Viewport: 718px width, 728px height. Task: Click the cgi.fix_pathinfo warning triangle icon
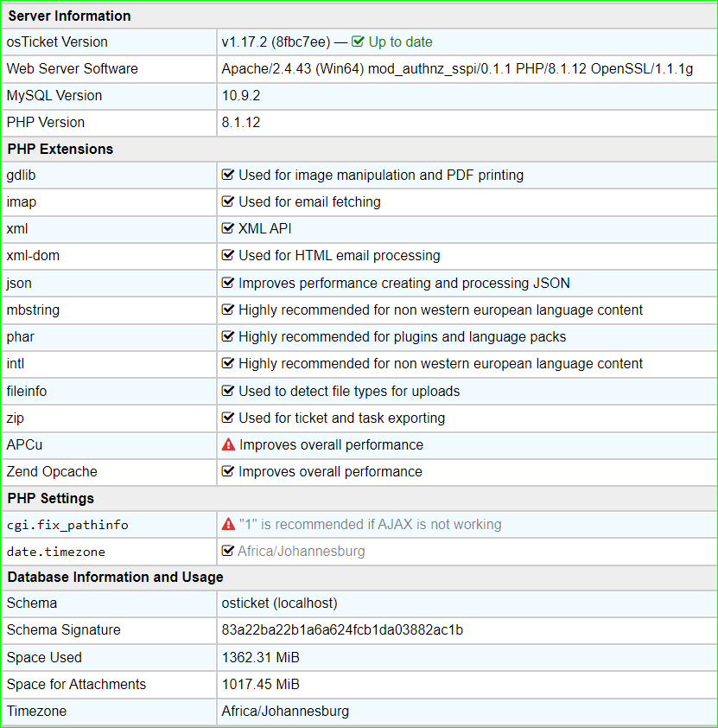tap(228, 524)
